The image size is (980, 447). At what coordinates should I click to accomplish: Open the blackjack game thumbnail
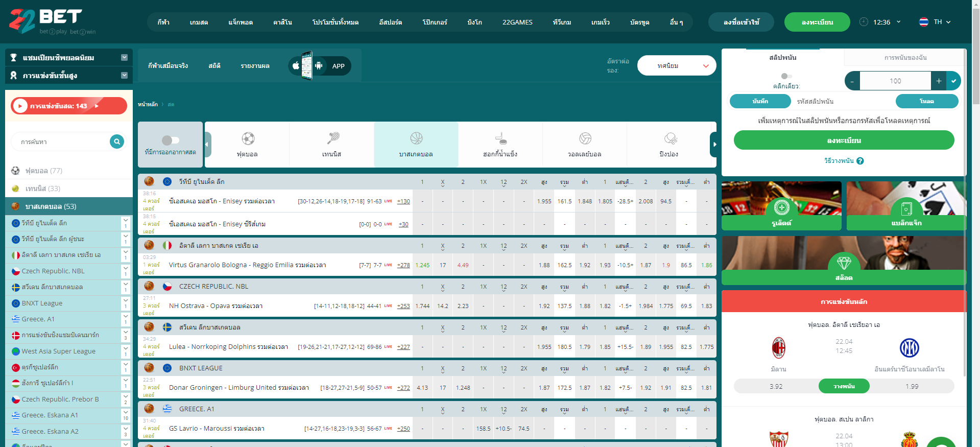906,206
